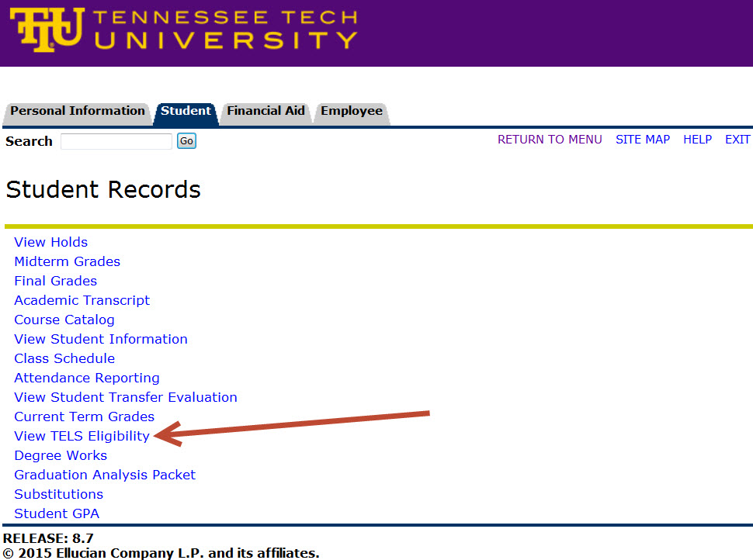
Task: Click inside the Search text field
Action: click(116, 141)
